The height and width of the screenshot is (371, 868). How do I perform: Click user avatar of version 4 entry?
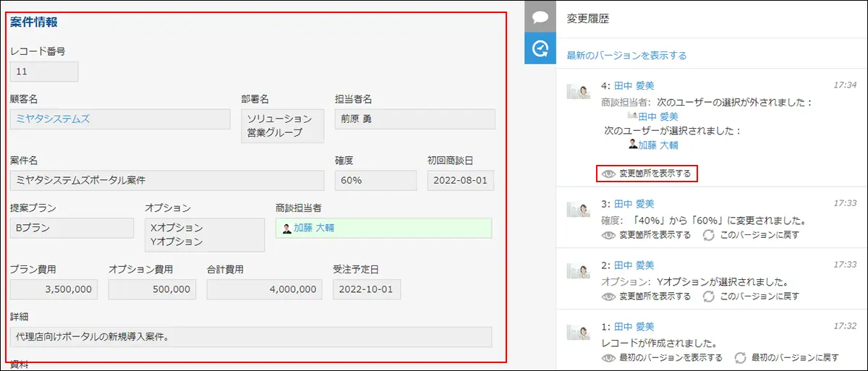(x=579, y=91)
